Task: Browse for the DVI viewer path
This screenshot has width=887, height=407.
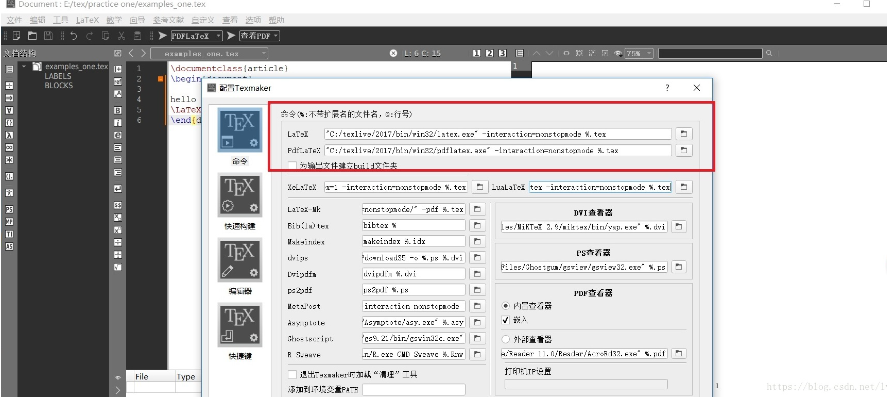Action: pos(679,226)
